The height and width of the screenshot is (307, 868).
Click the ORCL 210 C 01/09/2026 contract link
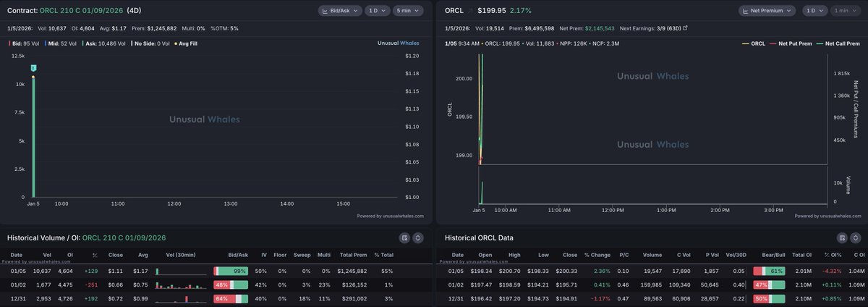[80, 11]
